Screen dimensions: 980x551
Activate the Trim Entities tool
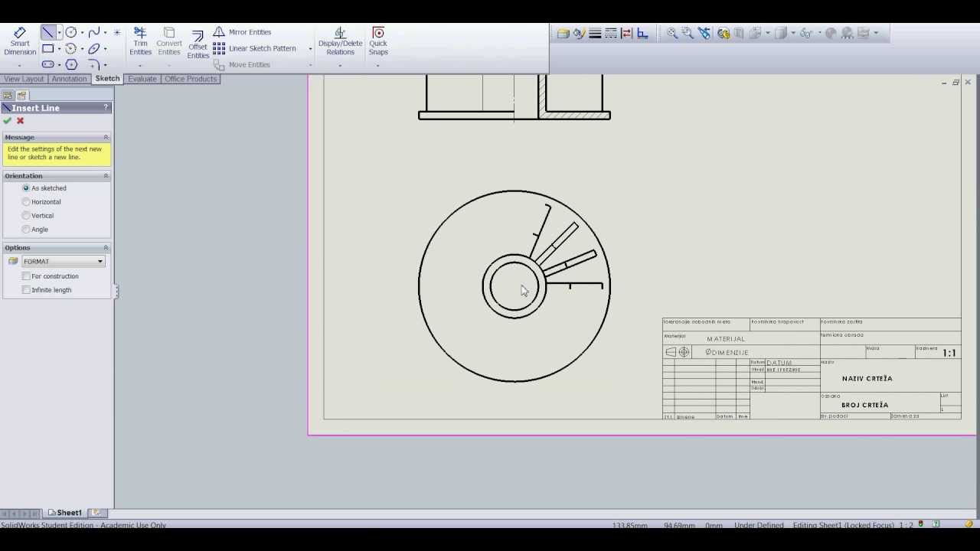pos(140,41)
